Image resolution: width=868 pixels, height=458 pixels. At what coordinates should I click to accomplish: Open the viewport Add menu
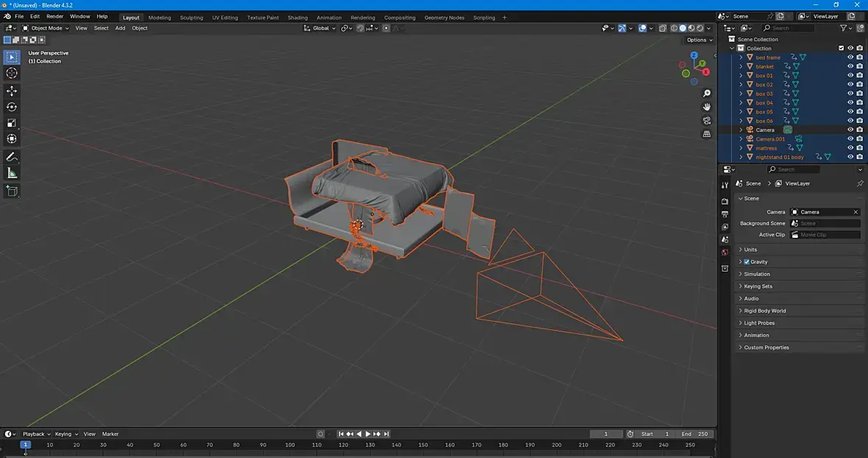120,28
